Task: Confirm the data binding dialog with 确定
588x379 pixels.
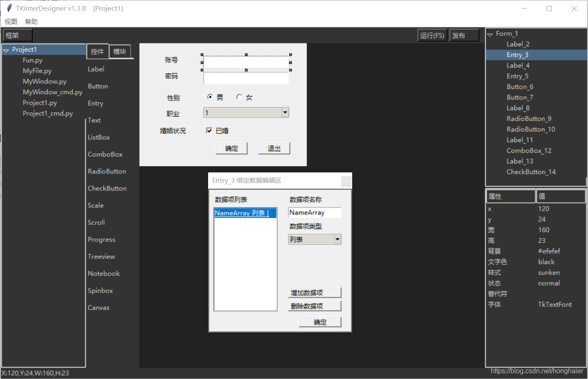Action: 320,322
